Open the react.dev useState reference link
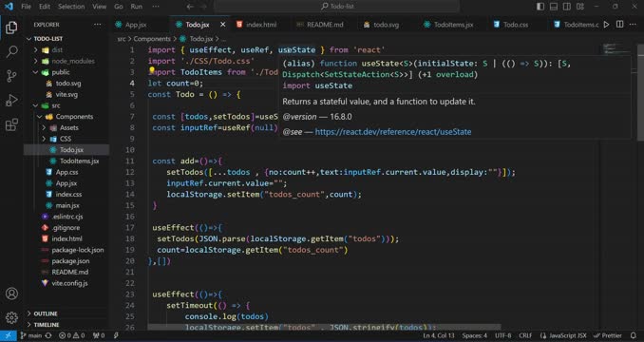The height and width of the screenshot is (342, 644). [x=393, y=132]
